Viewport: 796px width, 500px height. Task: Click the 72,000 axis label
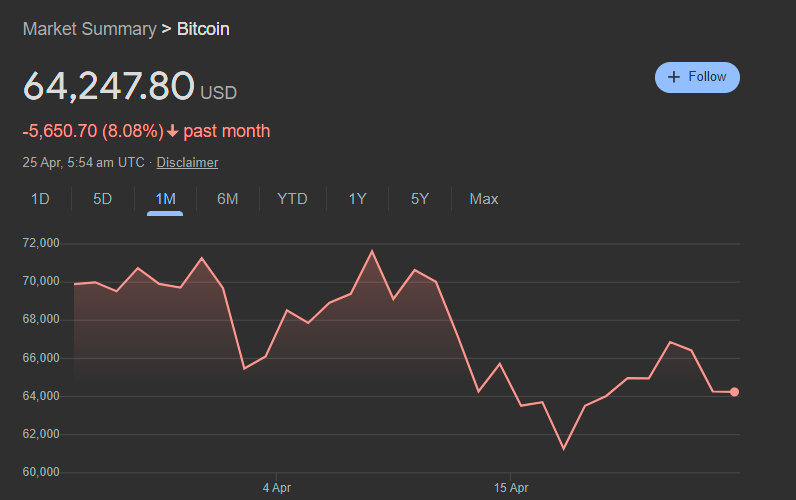pos(41,243)
